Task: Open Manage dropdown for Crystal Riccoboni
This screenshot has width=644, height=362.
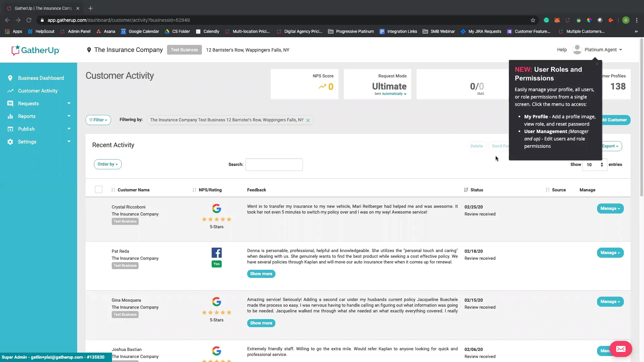Action: pos(610,208)
